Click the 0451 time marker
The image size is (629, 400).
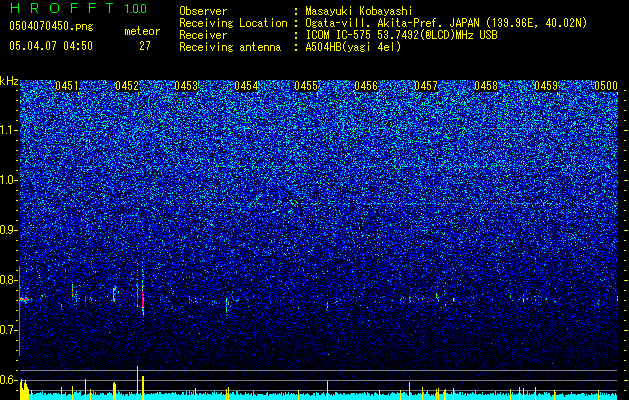point(67,86)
